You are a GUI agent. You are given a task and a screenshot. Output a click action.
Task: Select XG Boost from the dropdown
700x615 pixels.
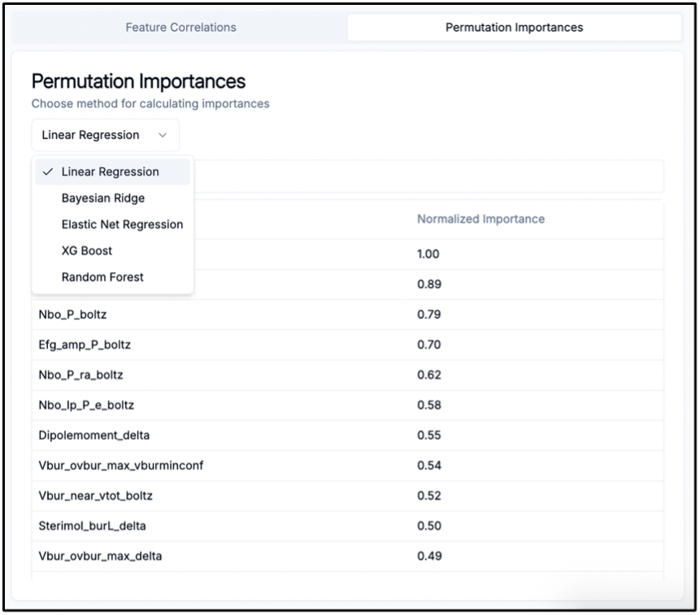click(x=85, y=250)
